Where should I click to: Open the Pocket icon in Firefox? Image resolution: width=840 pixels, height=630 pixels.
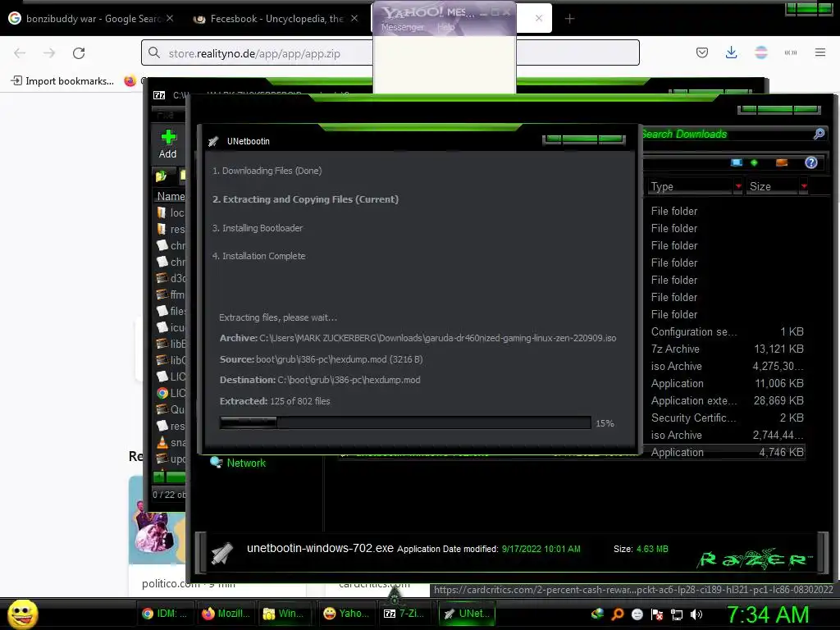[x=702, y=52]
